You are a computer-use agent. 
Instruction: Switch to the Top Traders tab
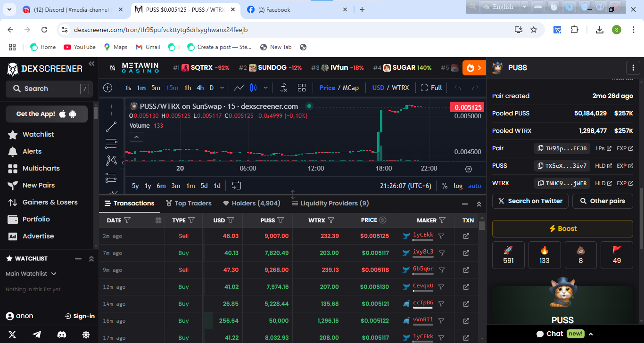[x=189, y=204]
